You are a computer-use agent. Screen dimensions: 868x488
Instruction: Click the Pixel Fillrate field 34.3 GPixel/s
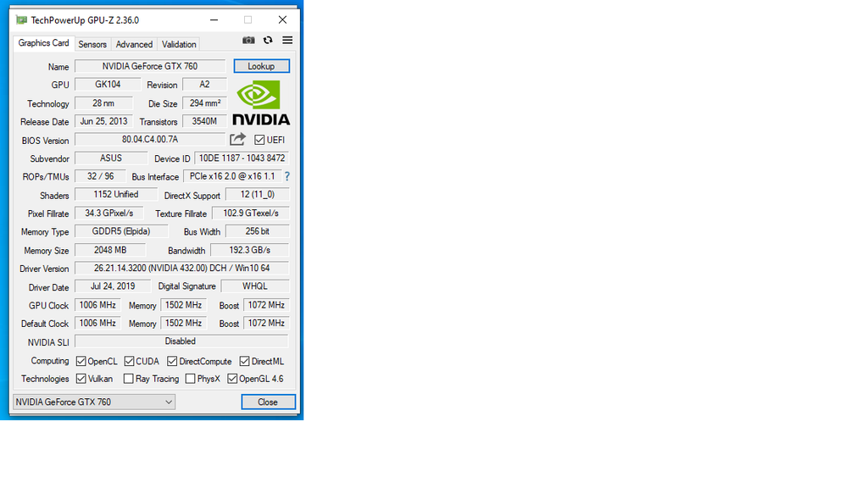(109, 213)
